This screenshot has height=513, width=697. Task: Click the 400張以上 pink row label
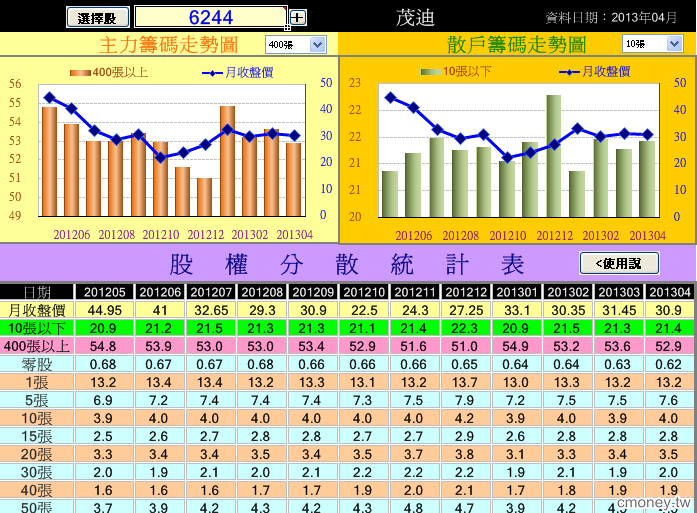pyautogui.click(x=37, y=346)
